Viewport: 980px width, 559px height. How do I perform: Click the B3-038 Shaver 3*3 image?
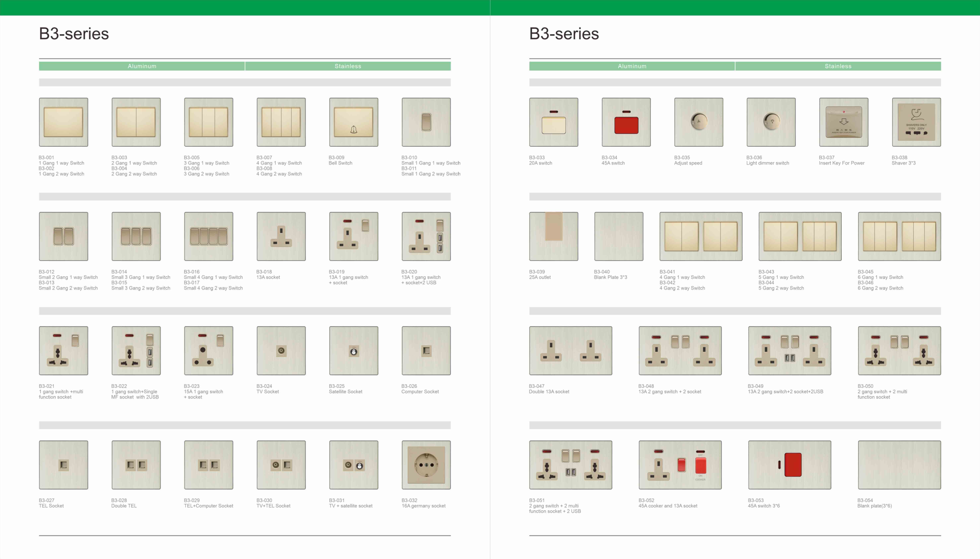916,122
